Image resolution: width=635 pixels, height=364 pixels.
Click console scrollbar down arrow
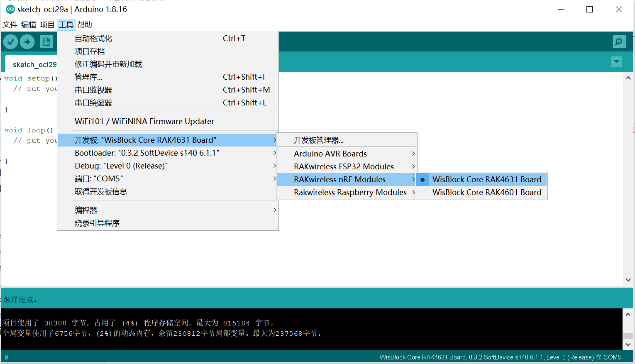628,344
